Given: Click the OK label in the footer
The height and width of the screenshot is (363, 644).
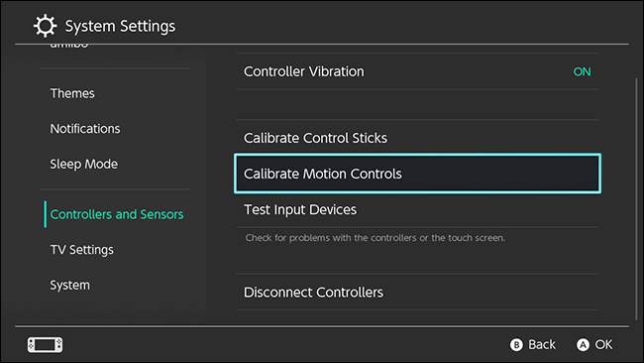Looking at the screenshot, I should tap(603, 344).
